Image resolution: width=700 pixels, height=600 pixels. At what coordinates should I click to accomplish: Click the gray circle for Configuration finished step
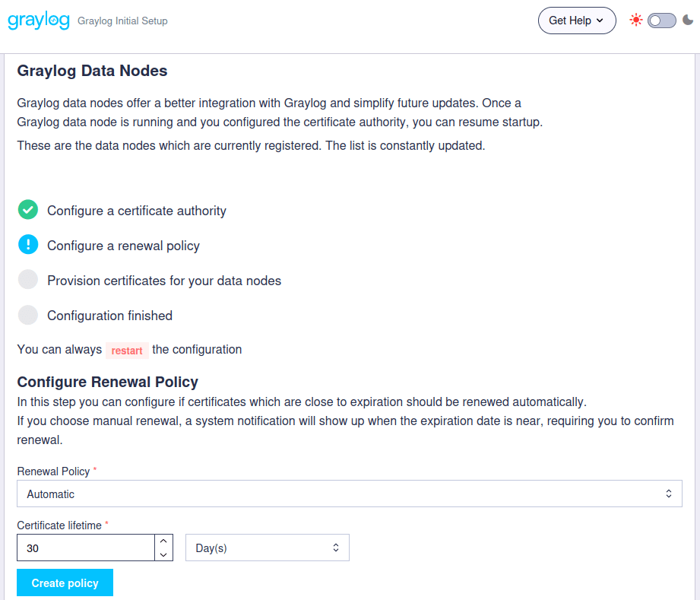pyautogui.click(x=27, y=315)
